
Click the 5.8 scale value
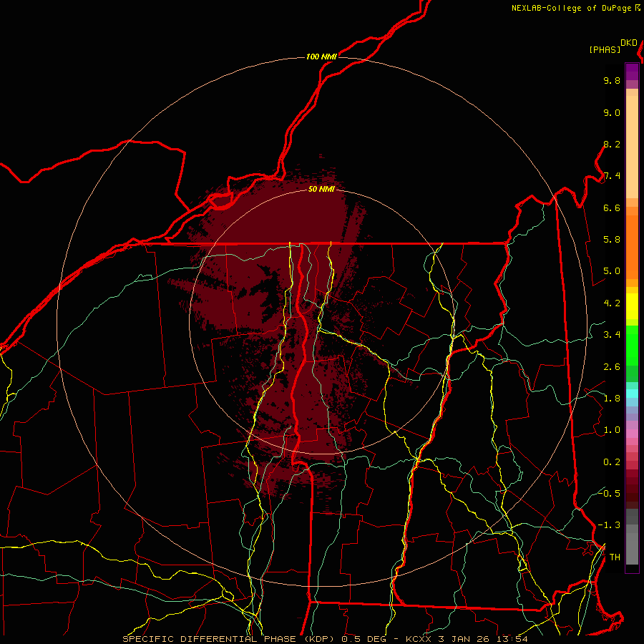(612, 240)
